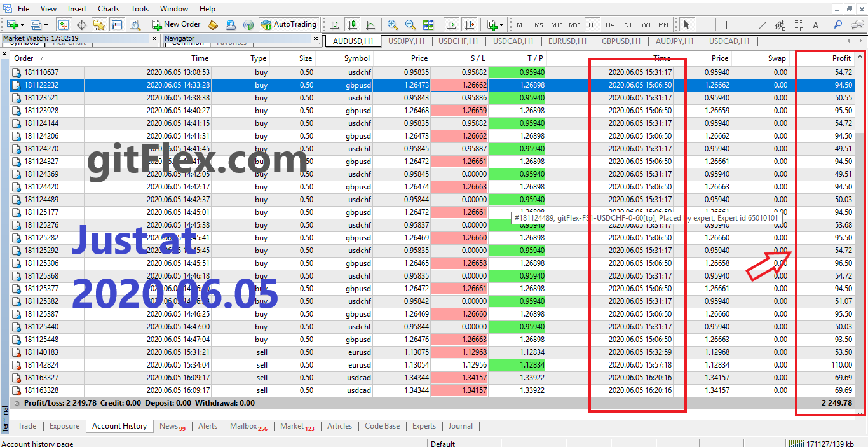Toggle the Navigator star-folder icon
Viewport: 868px width, 447px height.
coord(98,25)
